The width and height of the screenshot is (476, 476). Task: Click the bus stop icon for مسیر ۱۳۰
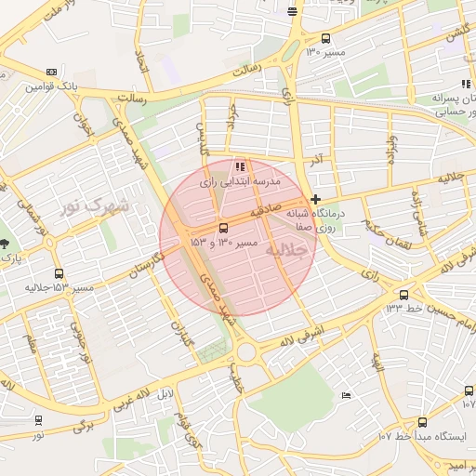325,39
